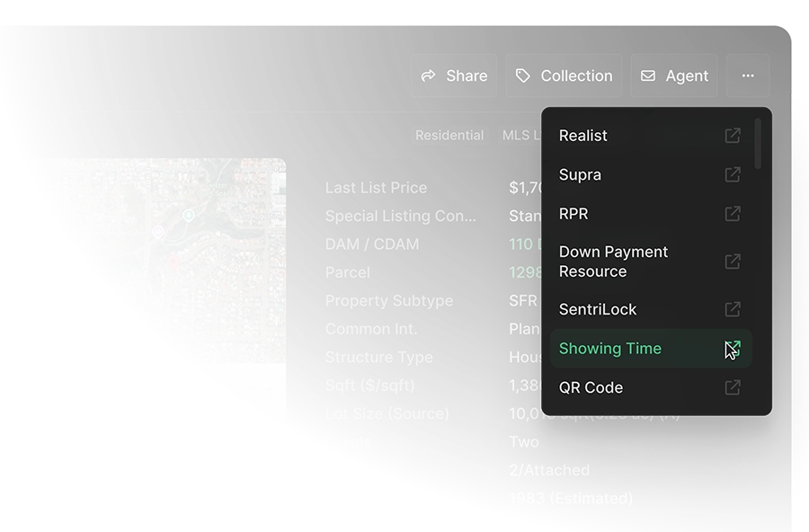
Task: Click the Share button
Action: (454, 75)
